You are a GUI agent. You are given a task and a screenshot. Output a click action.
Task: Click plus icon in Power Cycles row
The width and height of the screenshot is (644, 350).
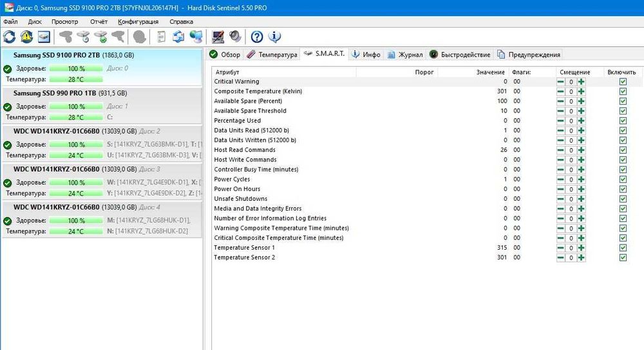pyautogui.click(x=581, y=180)
